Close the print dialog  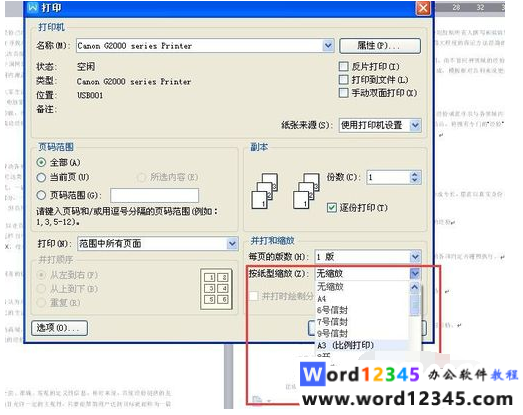[x=423, y=8]
